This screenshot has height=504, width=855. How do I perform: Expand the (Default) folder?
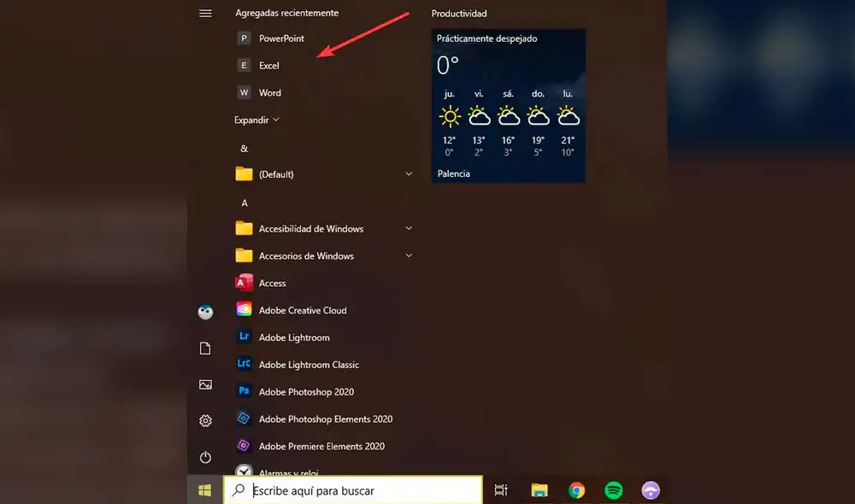pyautogui.click(x=409, y=174)
